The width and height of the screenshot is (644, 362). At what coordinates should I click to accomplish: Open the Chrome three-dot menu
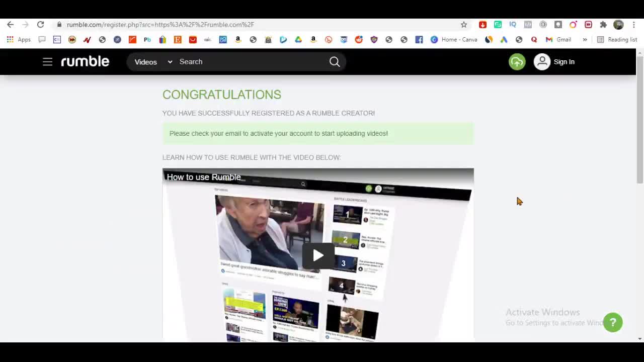pyautogui.click(x=634, y=25)
